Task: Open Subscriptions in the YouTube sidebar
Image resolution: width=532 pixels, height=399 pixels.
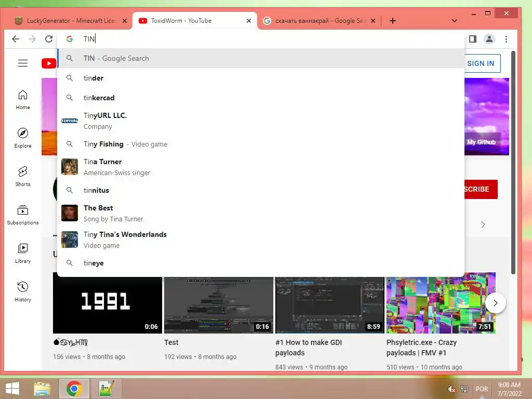Action: click(x=23, y=215)
